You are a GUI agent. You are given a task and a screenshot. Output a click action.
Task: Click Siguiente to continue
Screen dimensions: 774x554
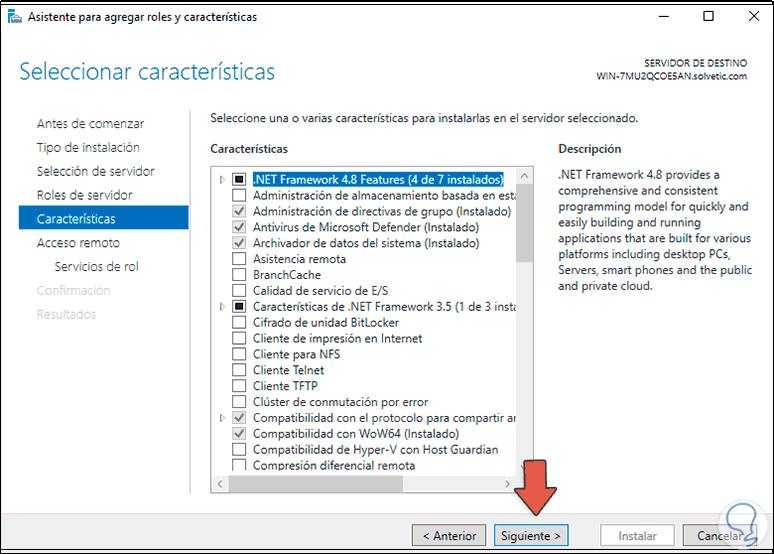pyautogui.click(x=531, y=536)
